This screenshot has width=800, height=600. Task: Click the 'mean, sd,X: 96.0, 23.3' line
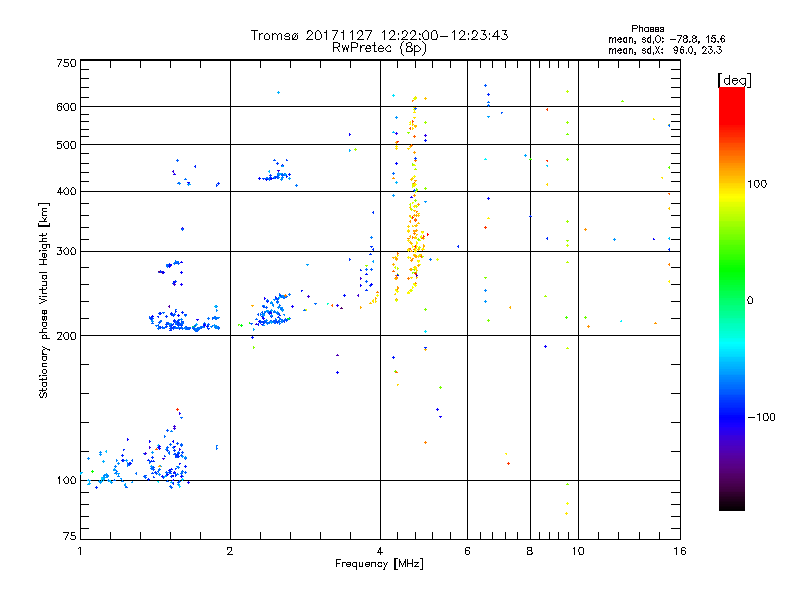[665, 50]
